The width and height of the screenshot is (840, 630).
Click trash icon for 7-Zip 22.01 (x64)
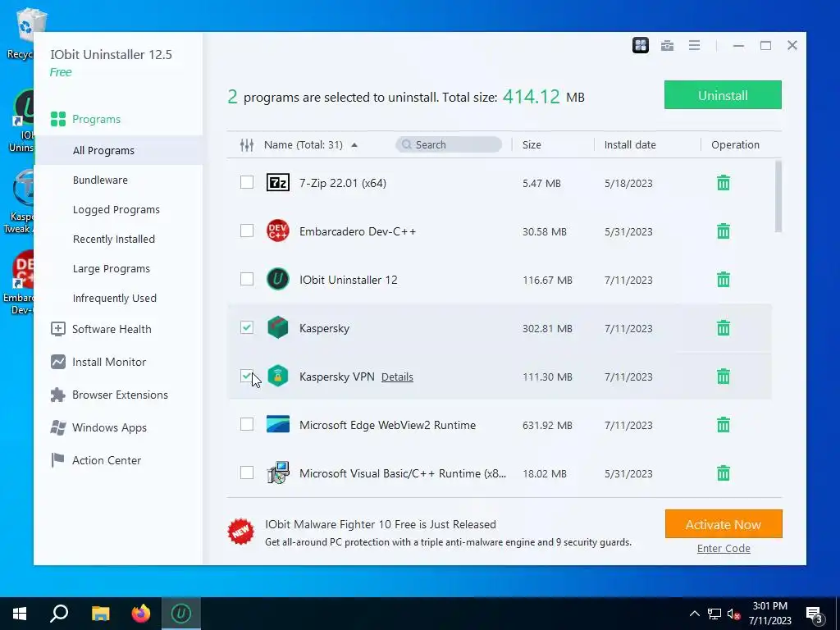pyautogui.click(x=724, y=183)
